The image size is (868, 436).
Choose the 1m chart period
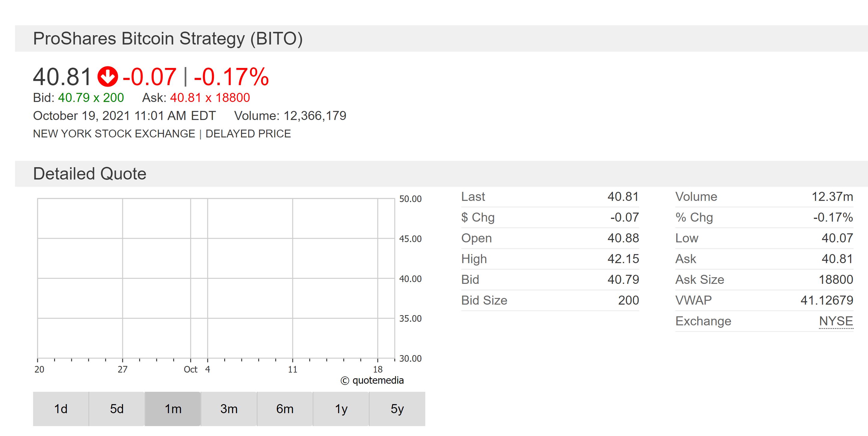173,409
